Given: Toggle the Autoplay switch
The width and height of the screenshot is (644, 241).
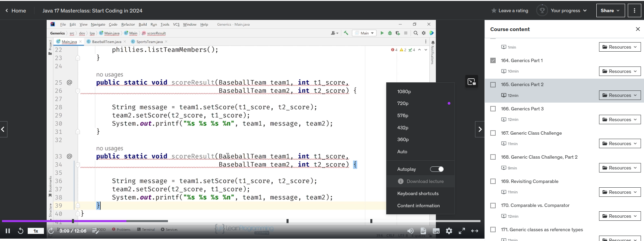Looking at the screenshot, I should [437, 169].
